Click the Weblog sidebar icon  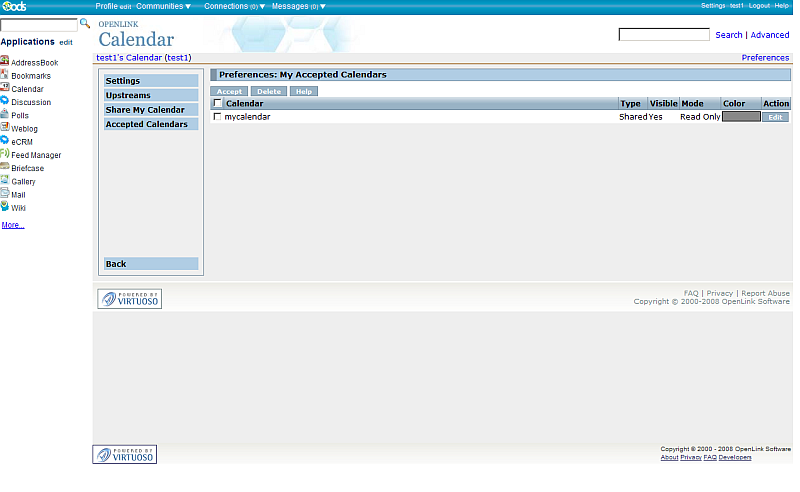[5, 128]
